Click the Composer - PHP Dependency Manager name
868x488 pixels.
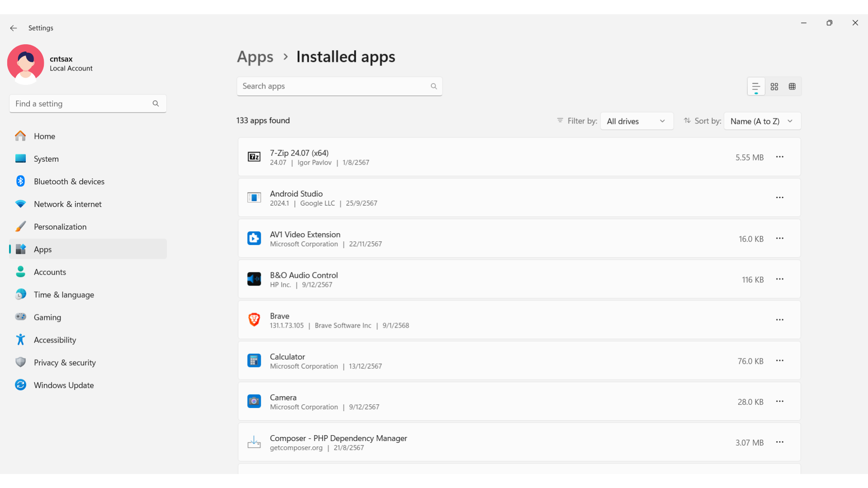[338, 438]
